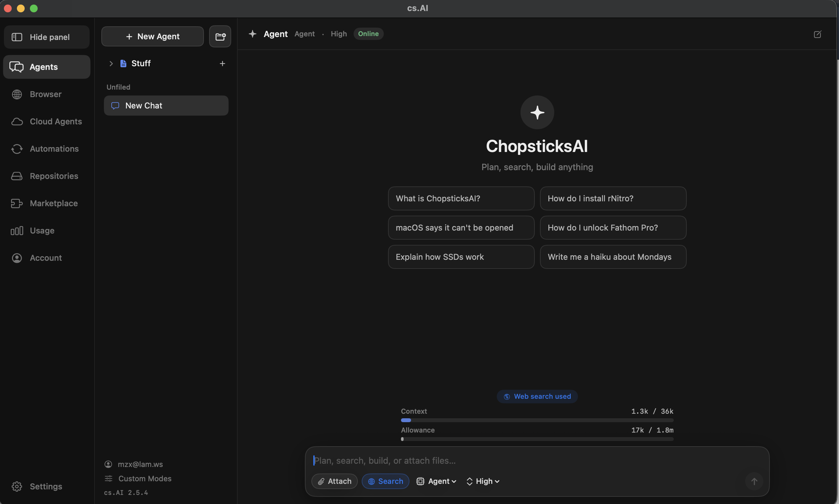Click the ChopsticksAI heading
Image resolution: width=839 pixels, height=504 pixels.
tap(537, 146)
